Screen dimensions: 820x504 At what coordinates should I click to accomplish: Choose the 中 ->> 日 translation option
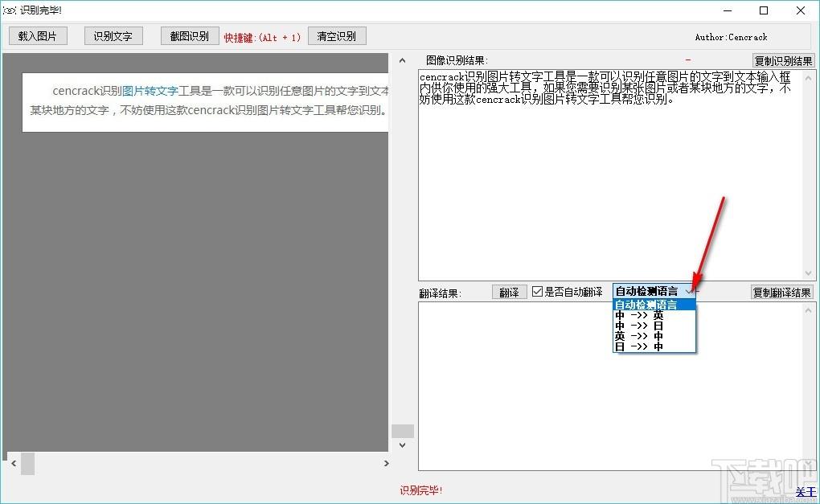point(654,326)
